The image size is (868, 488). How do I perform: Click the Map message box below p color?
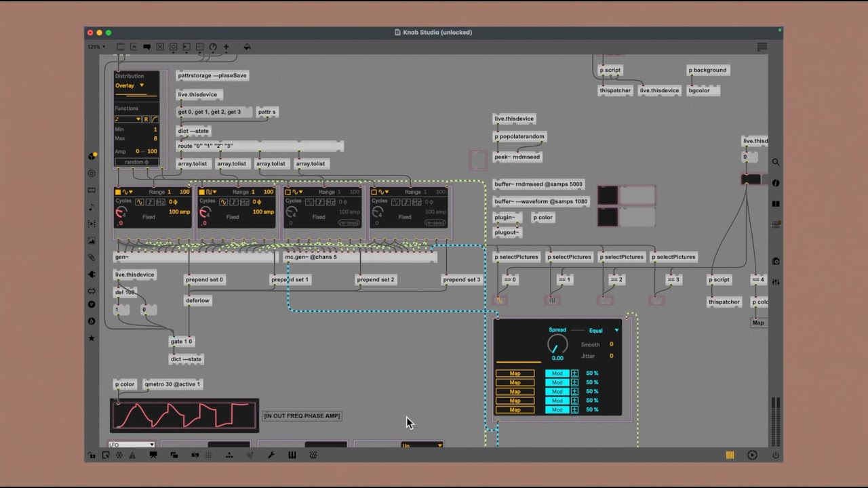(758, 323)
